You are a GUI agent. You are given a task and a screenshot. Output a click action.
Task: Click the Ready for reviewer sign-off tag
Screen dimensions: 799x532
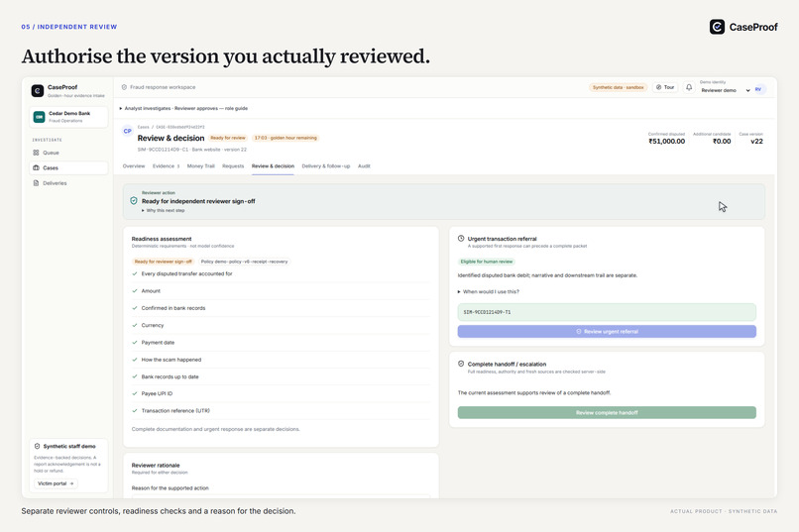(x=163, y=262)
